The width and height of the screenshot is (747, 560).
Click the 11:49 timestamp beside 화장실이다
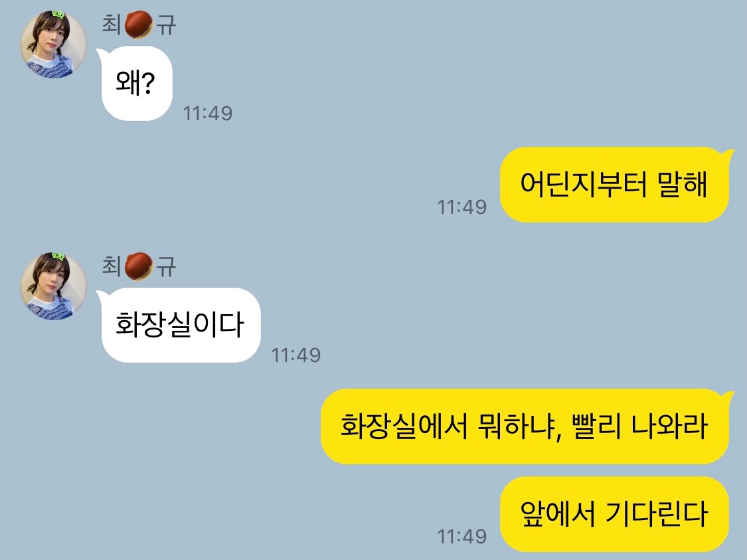(x=296, y=355)
